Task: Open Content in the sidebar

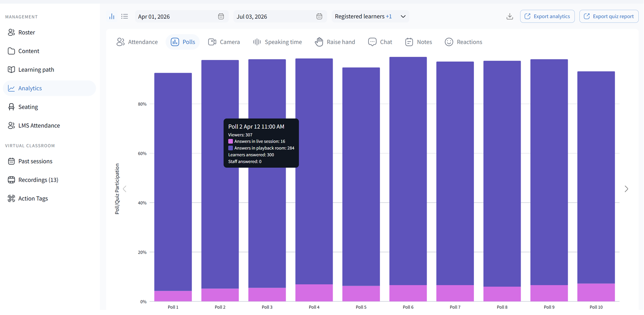Action: pyautogui.click(x=49, y=51)
